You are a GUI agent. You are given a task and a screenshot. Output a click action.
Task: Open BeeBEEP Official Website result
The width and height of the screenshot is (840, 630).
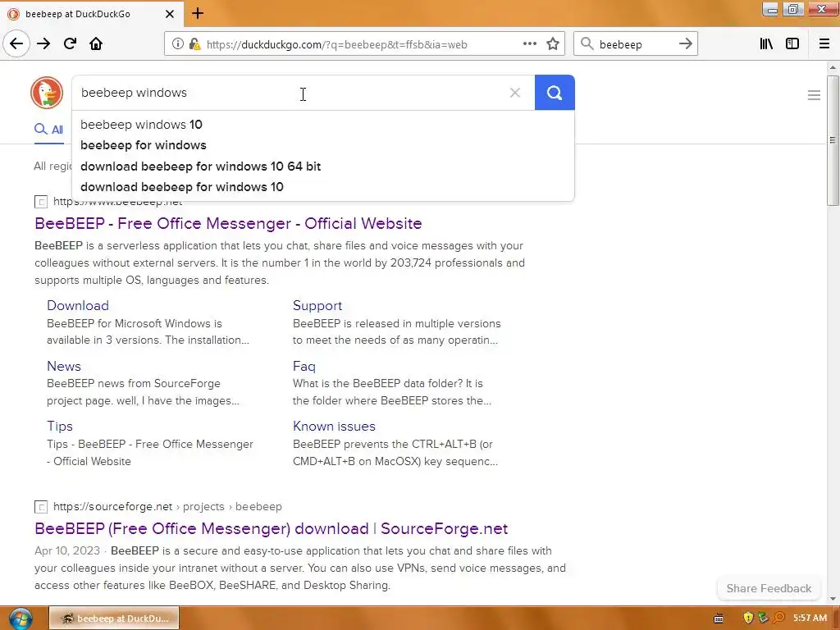228,223
